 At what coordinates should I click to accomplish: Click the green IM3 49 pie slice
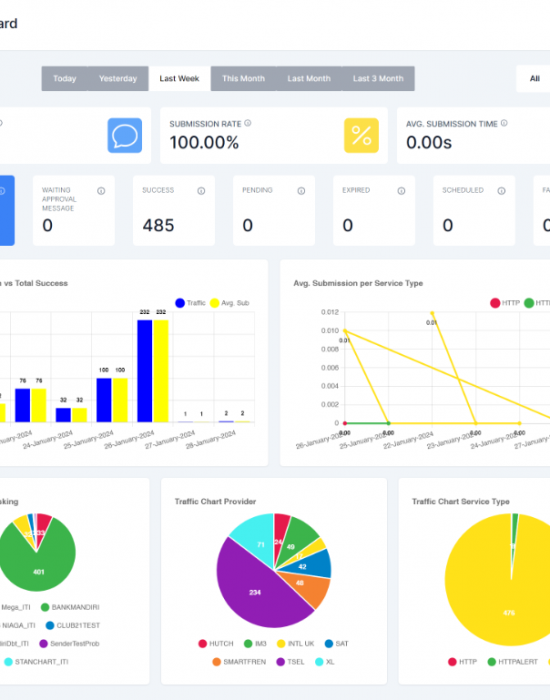point(296,542)
